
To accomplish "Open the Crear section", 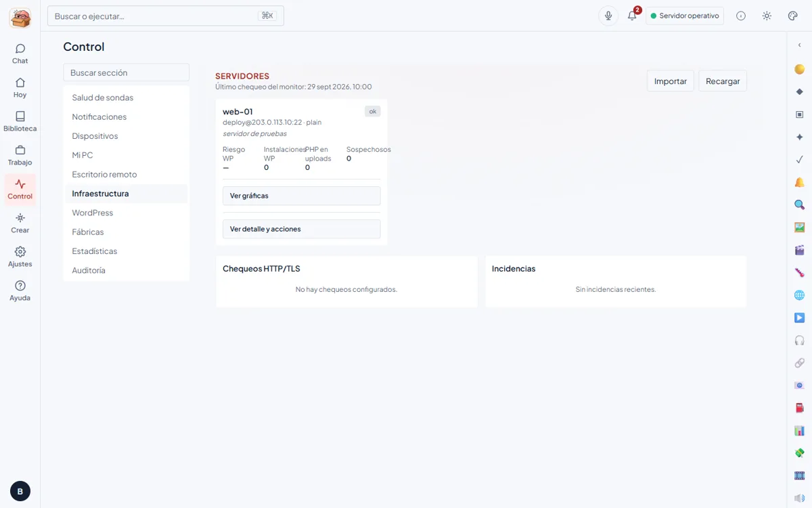I will tap(20, 224).
